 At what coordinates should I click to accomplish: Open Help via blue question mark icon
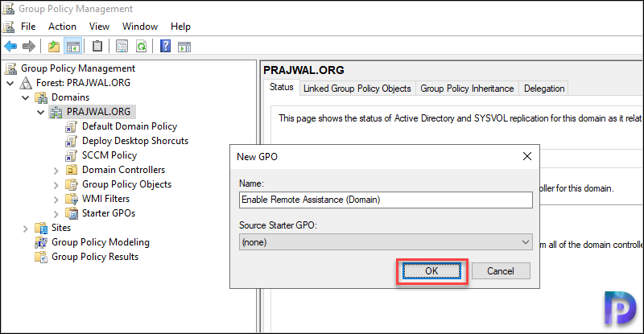pos(165,46)
